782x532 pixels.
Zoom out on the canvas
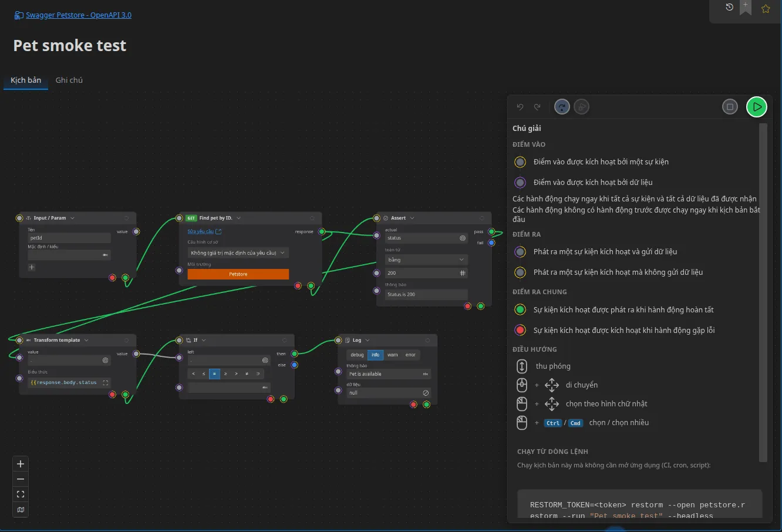tap(21, 479)
